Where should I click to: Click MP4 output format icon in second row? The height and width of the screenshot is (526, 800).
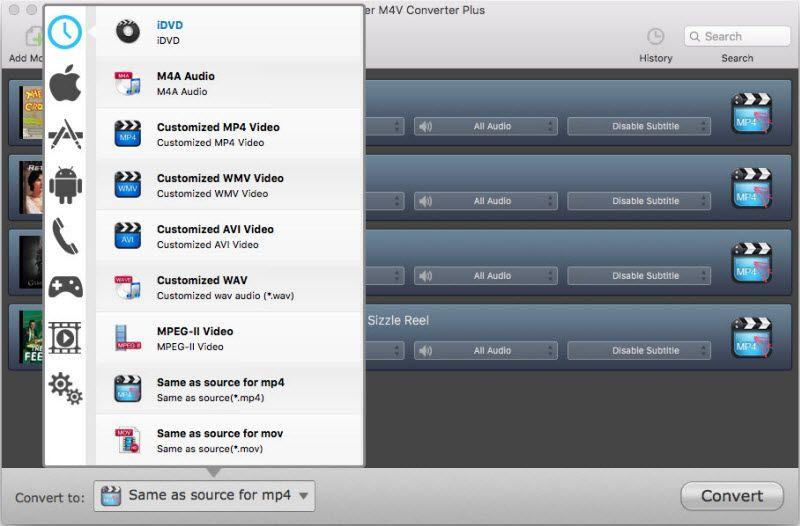point(752,188)
